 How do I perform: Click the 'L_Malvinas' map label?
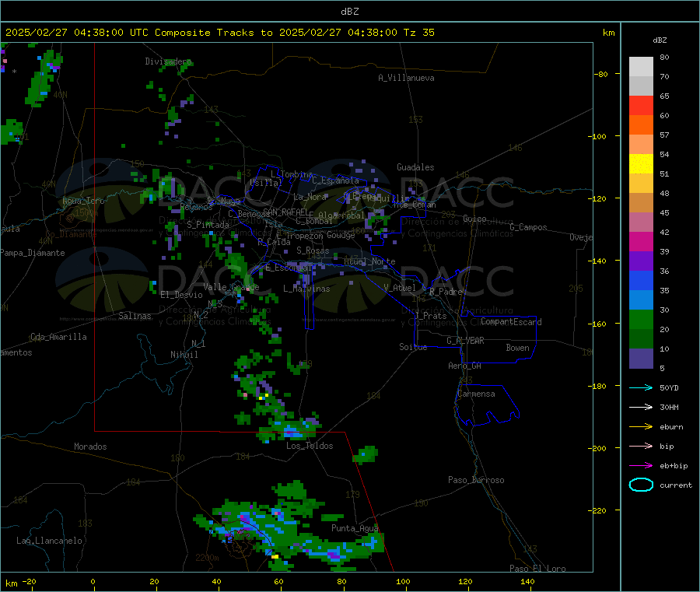pyautogui.click(x=306, y=289)
